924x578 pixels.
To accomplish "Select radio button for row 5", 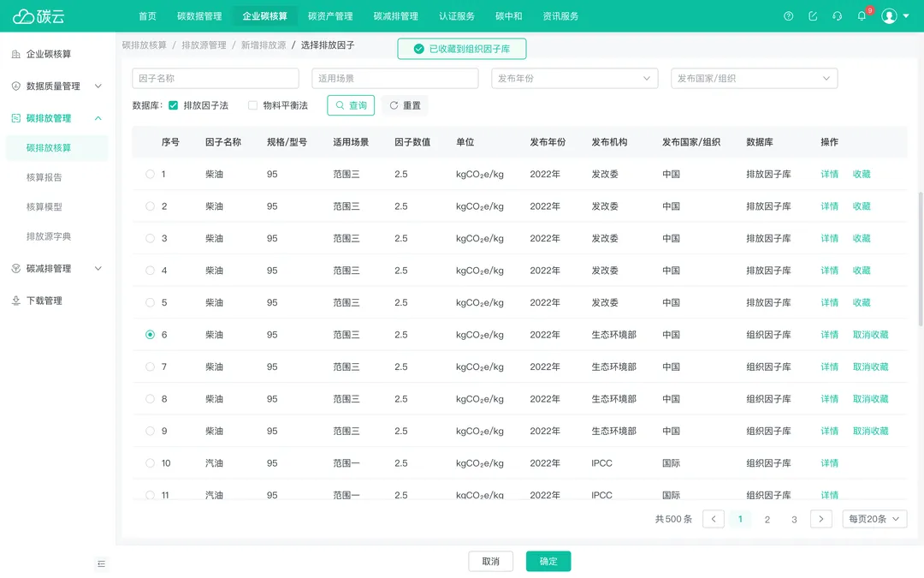I will click(150, 302).
